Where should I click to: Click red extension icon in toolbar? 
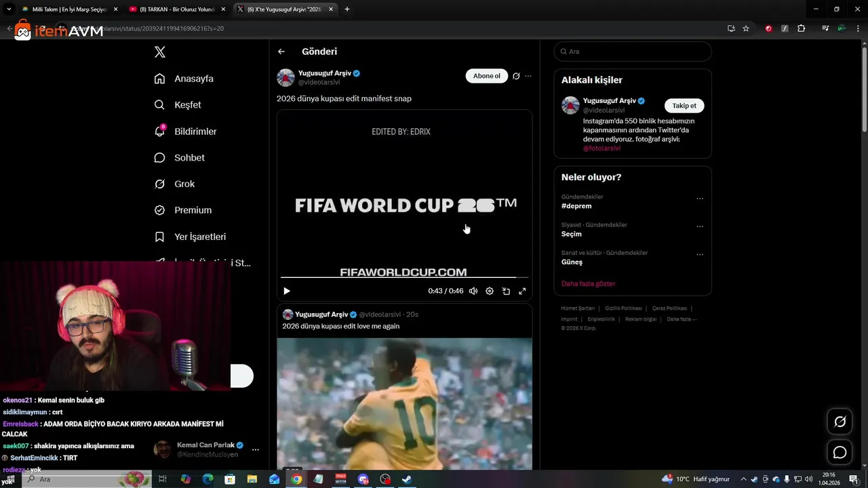[768, 28]
